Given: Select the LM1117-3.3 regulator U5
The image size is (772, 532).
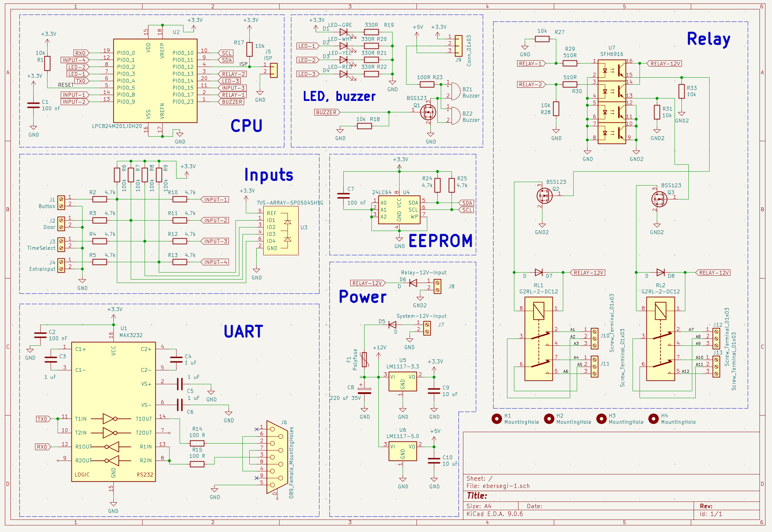Looking at the screenshot, I should pos(402,381).
